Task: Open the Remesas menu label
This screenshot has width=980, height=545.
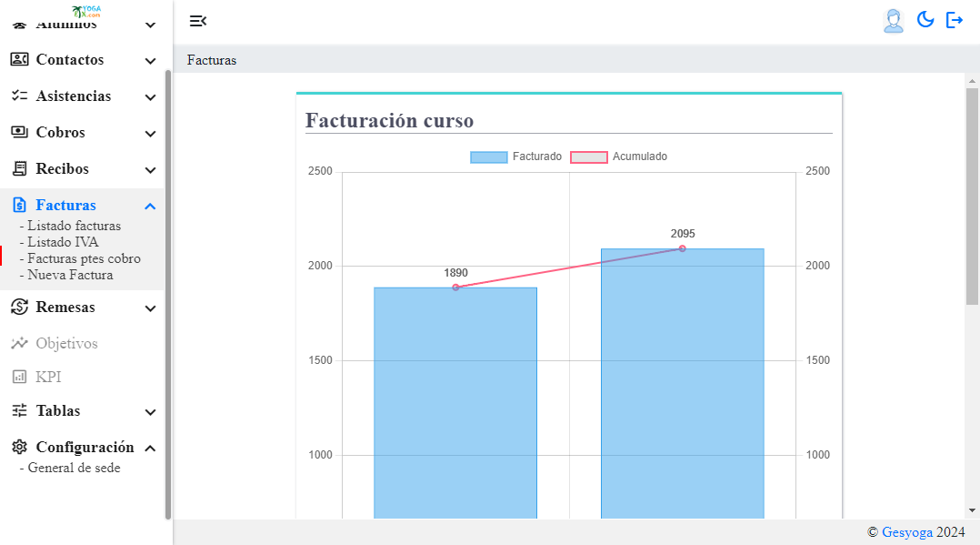Action: [x=65, y=307]
